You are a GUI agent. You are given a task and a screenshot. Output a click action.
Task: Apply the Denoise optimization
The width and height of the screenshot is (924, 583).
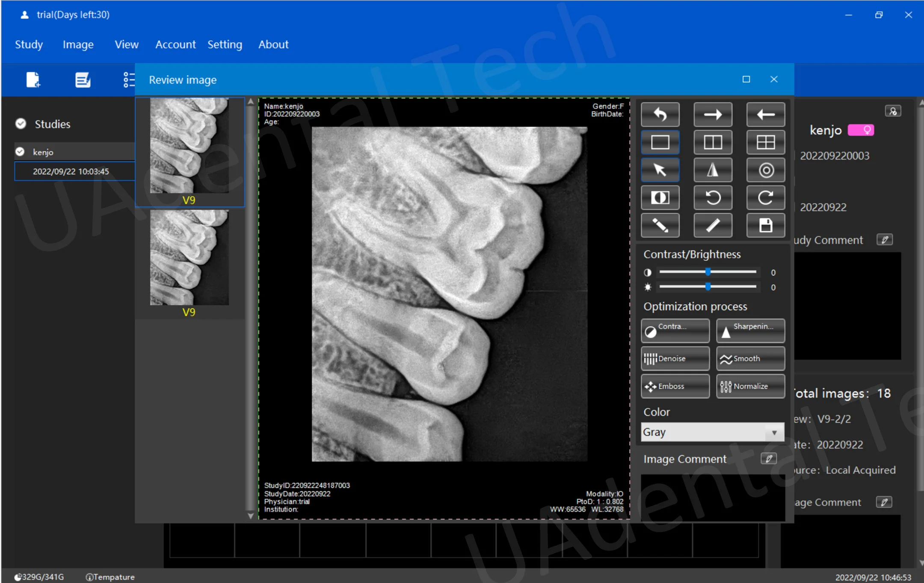point(675,359)
